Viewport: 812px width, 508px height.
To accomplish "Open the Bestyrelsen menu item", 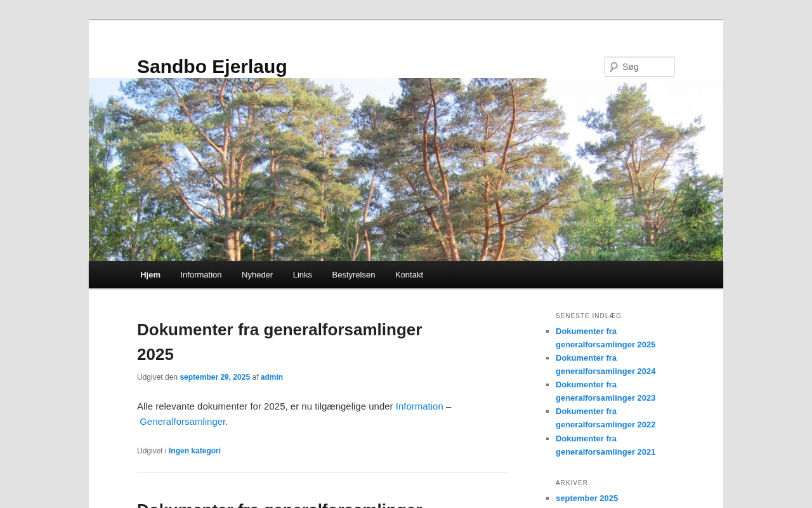I will (x=353, y=275).
